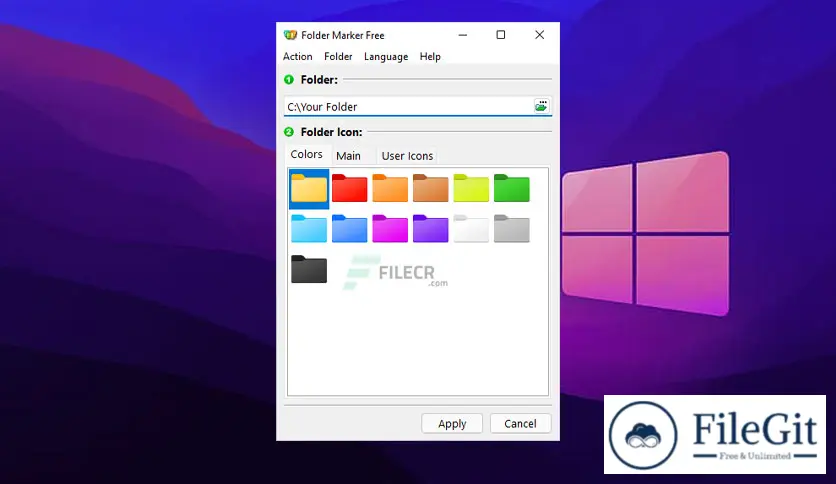Open the Folder menu

[338, 57]
